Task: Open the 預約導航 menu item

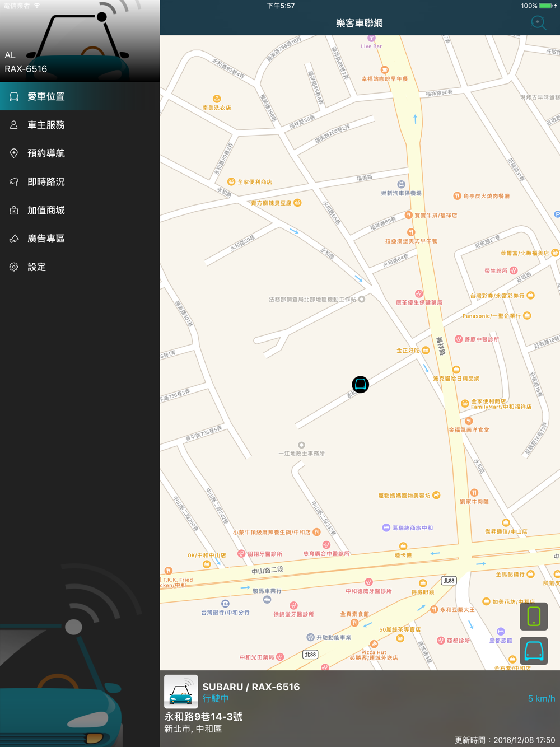Action: pyautogui.click(x=80, y=153)
